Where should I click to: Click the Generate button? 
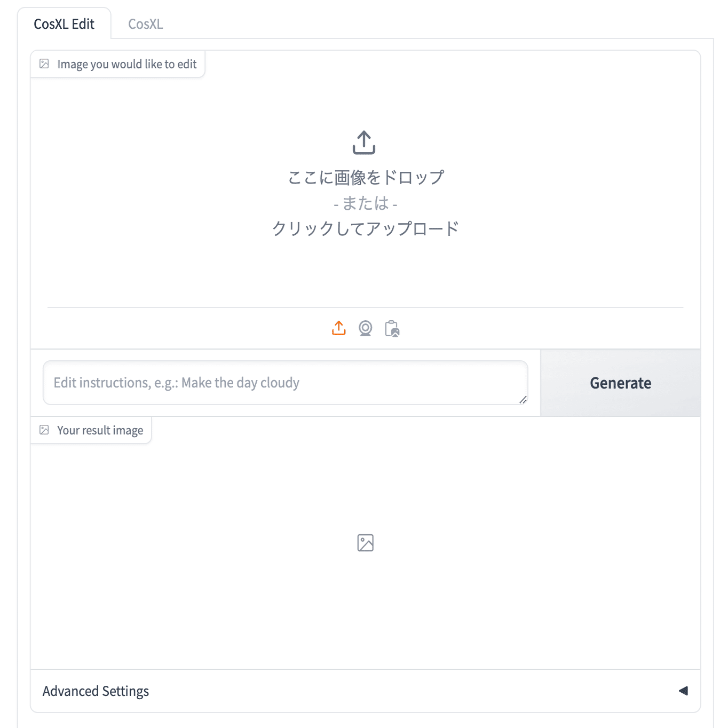point(620,383)
